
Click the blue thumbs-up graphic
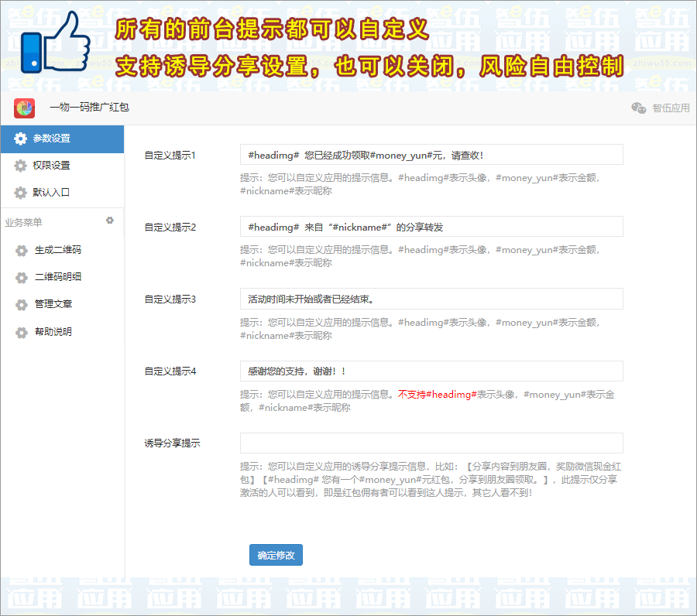click(x=56, y=43)
